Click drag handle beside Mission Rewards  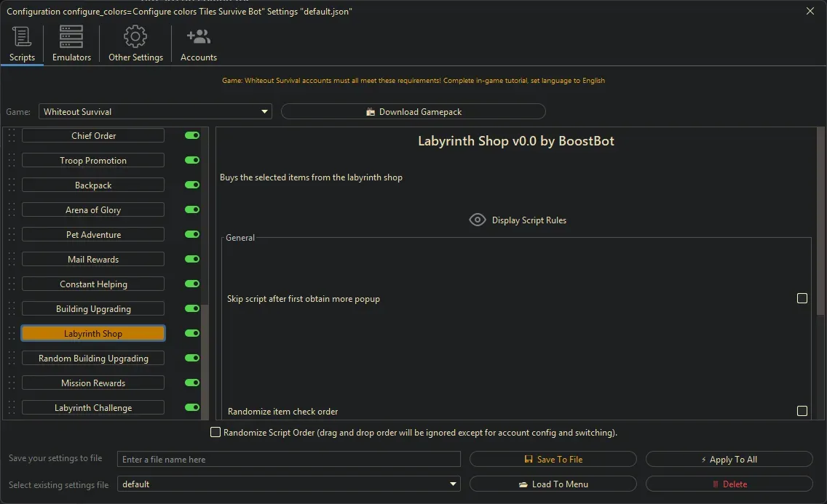(x=12, y=383)
